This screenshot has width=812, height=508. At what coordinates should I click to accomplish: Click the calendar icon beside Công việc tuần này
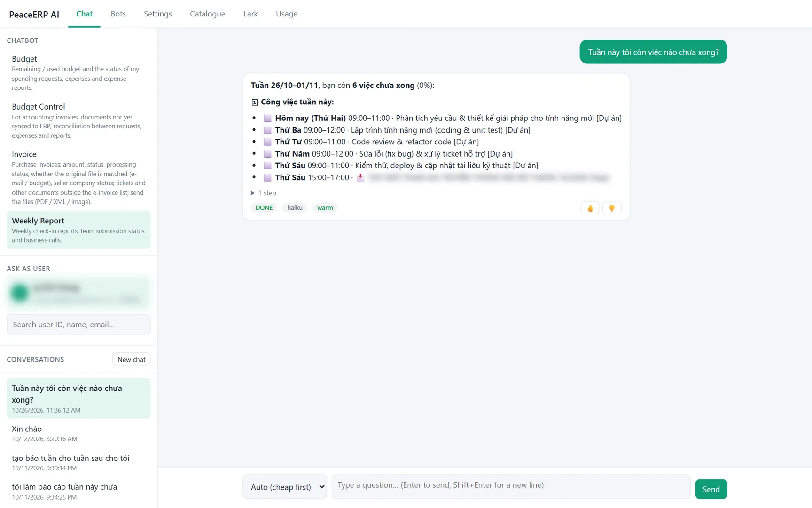pyautogui.click(x=255, y=102)
